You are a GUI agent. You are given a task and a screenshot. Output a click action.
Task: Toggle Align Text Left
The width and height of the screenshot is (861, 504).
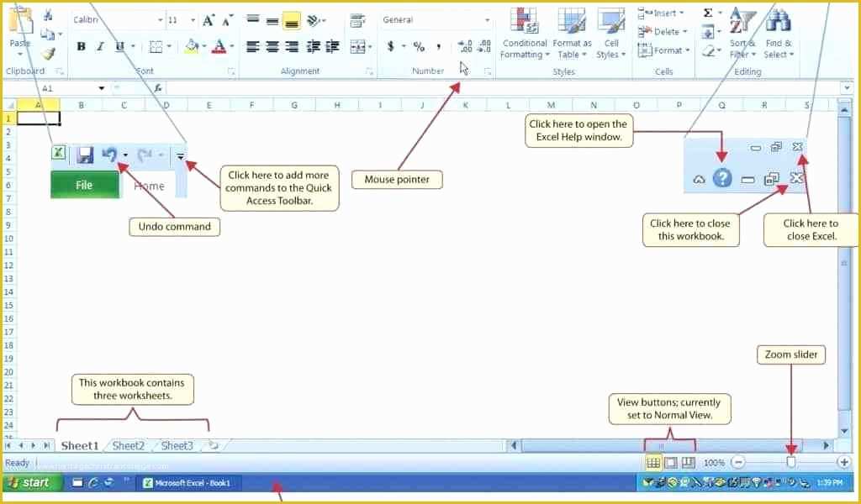252,46
